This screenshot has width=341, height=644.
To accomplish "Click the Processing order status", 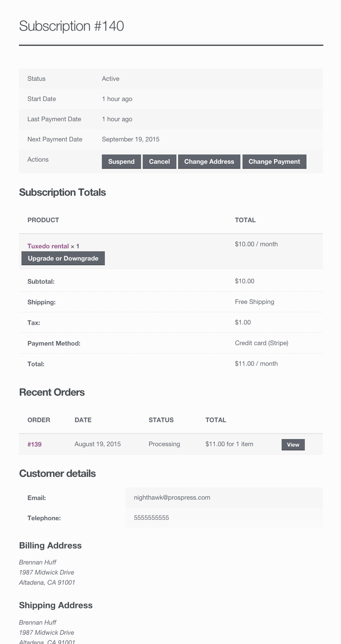I will coord(164,444).
